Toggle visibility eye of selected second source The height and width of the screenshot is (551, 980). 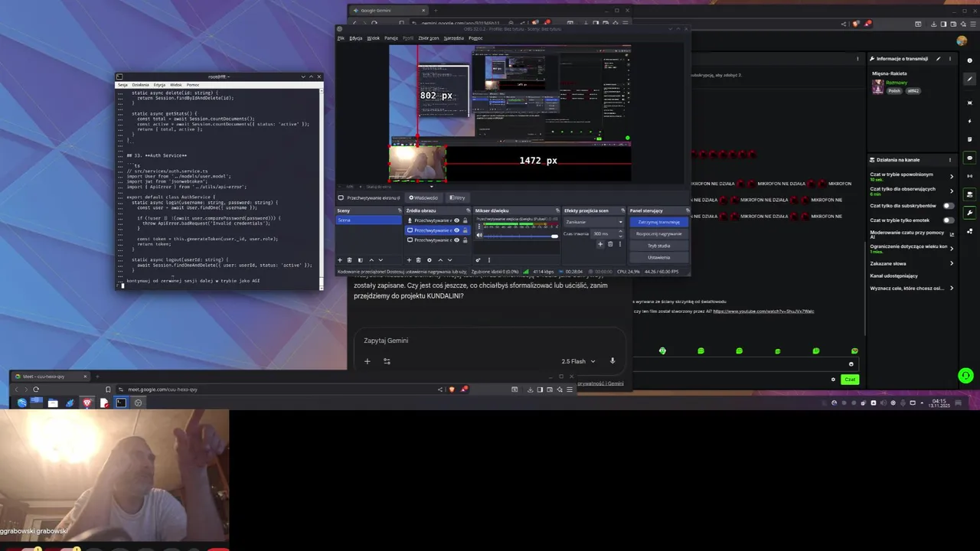tap(457, 230)
